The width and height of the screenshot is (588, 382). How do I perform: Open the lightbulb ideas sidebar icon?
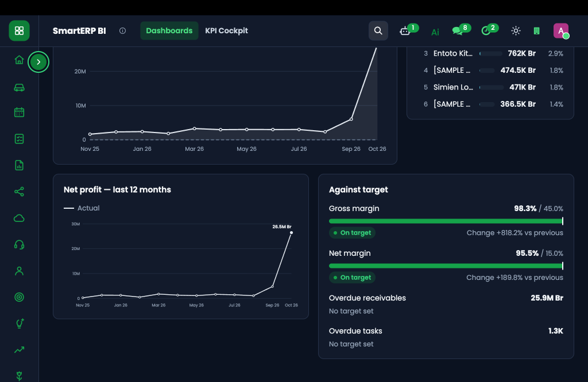[20, 323]
